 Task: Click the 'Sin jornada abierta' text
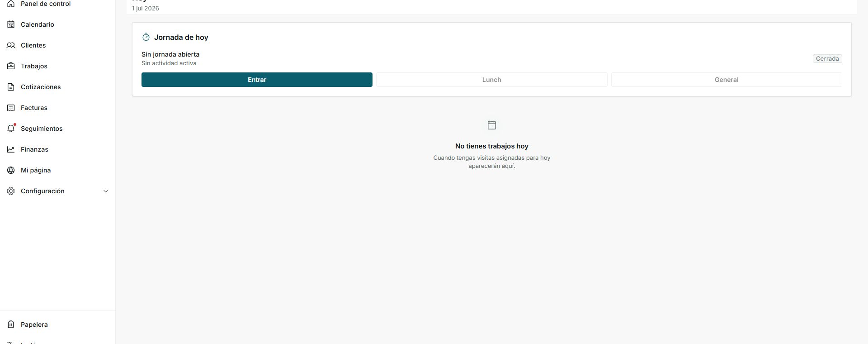pos(170,54)
